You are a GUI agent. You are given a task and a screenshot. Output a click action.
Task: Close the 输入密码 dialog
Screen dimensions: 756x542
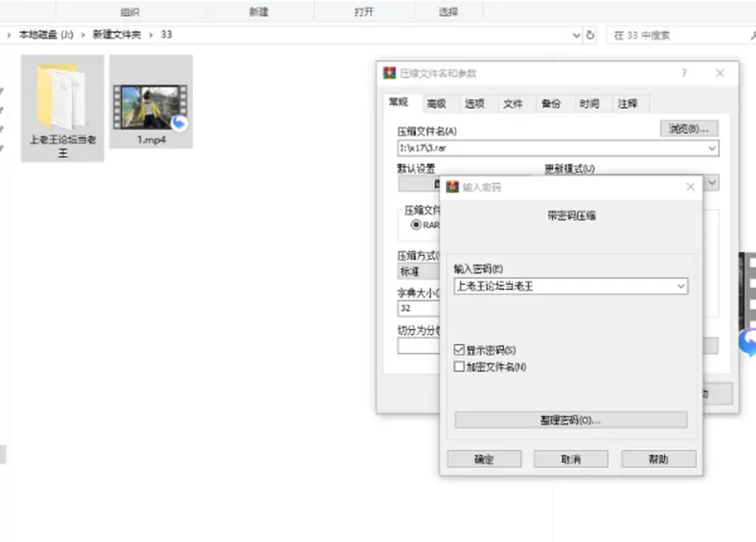(691, 187)
